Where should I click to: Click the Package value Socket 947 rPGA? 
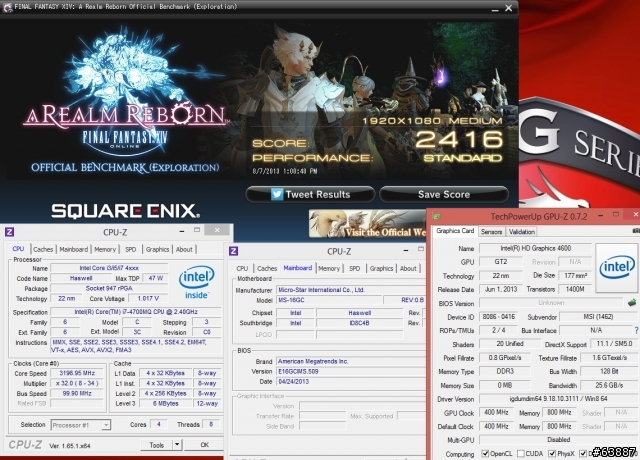[109, 288]
